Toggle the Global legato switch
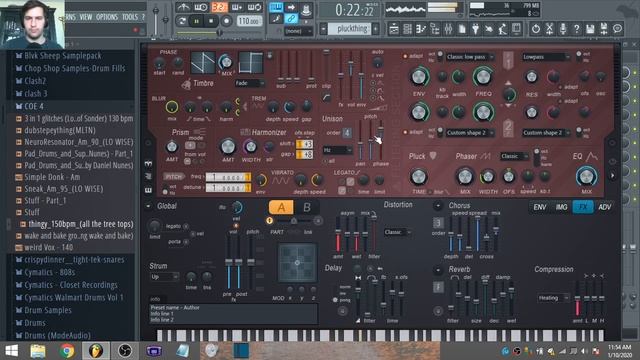Viewport: 640px width, 360px height. (186, 226)
